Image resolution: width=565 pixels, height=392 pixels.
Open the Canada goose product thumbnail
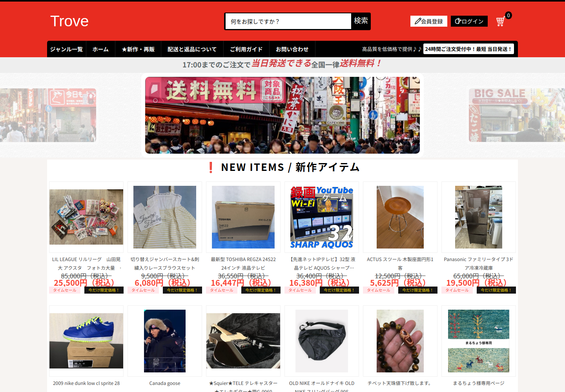tap(165, 341)
